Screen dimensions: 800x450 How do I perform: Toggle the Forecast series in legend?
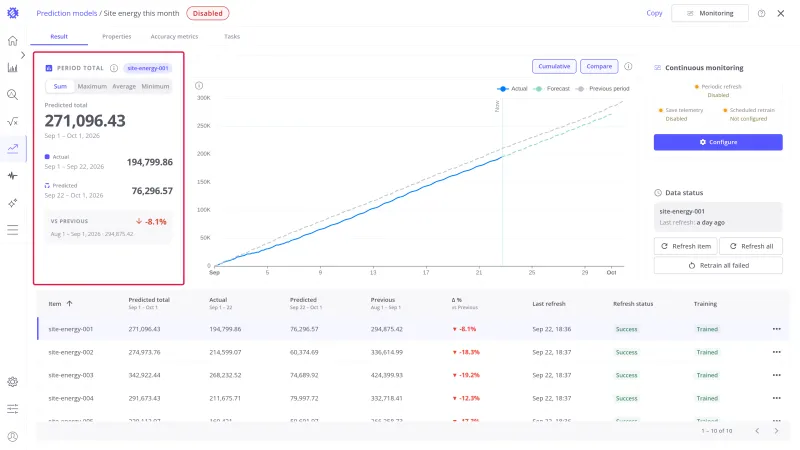[552, 89]
